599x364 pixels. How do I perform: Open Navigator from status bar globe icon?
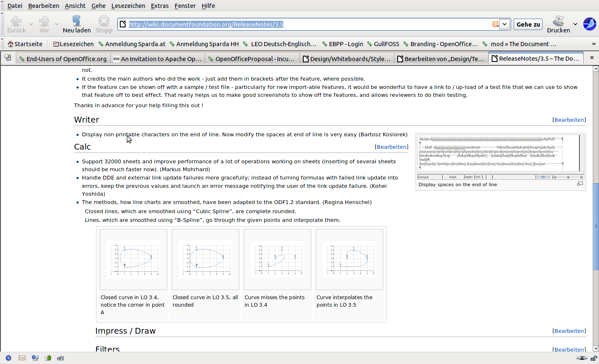tap(8, 358)
